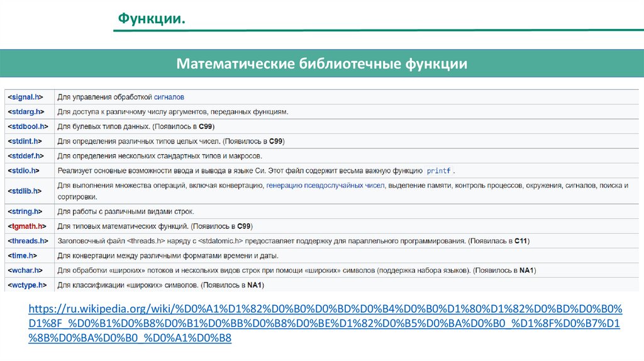Open the <stddef.h> header link

click(x=25, y=156)
